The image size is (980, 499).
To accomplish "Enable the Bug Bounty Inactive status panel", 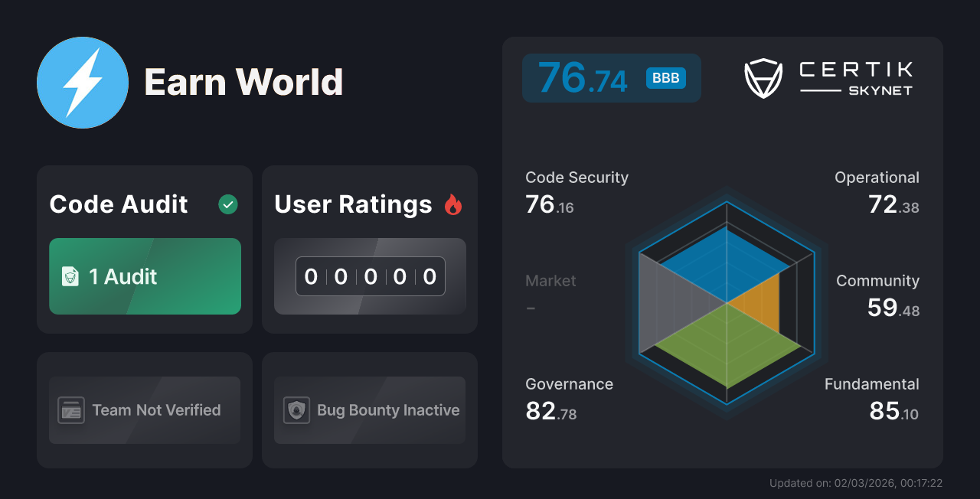I will tap(369, 410).
